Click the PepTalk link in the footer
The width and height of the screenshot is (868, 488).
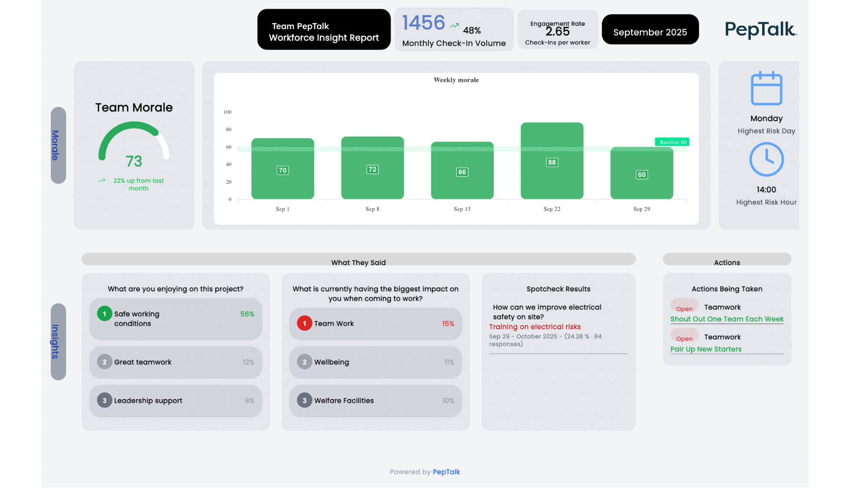click(x=446, y=472)
